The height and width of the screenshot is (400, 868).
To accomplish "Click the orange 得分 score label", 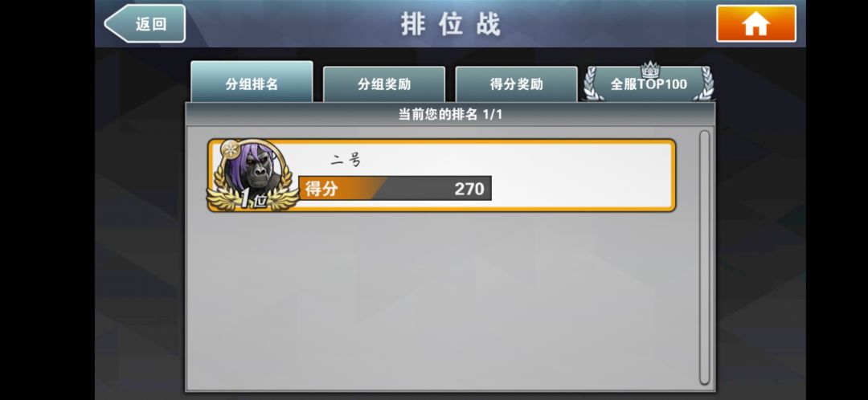I will [321, 189].
